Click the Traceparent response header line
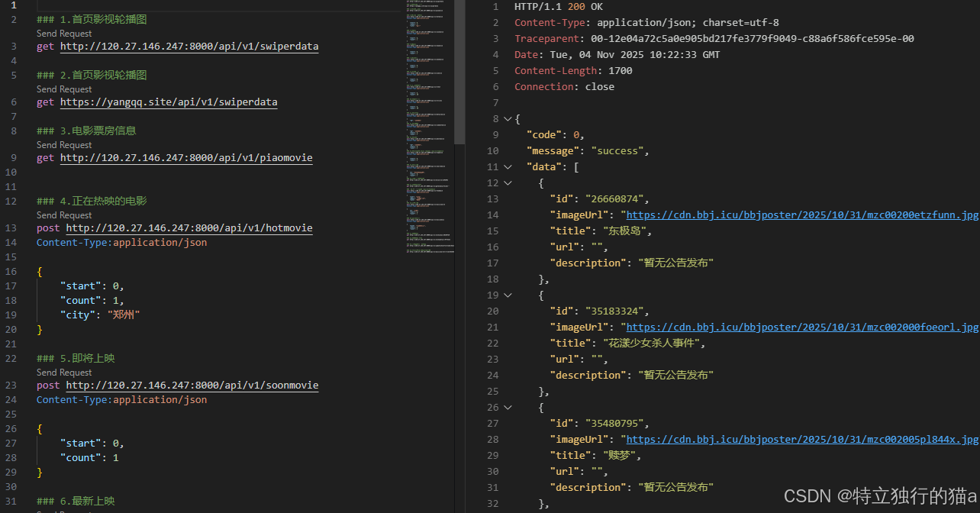 tap(714, 39)
